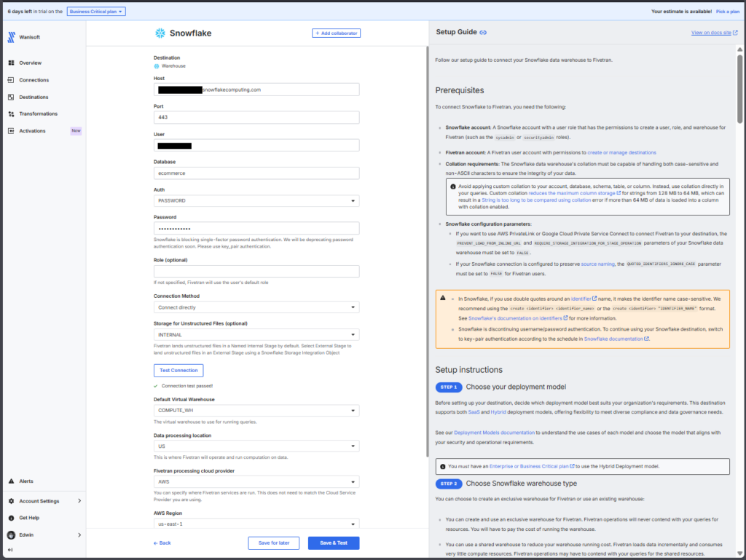746x560 pixels.
Task: Click the Snowflake logo icon
Action: (x=160, y=33)
